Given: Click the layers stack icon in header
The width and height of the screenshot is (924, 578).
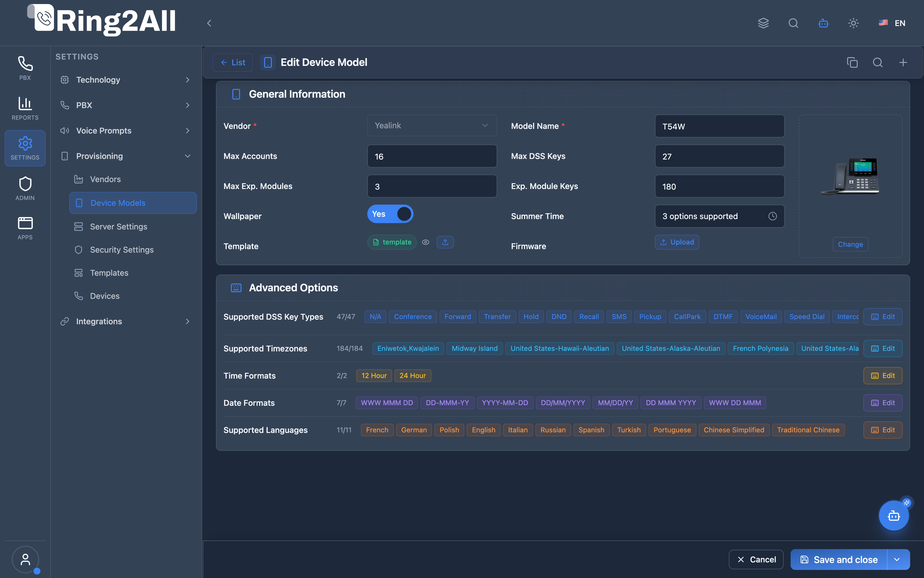Looking at the screenshot, I should point(763,23).
